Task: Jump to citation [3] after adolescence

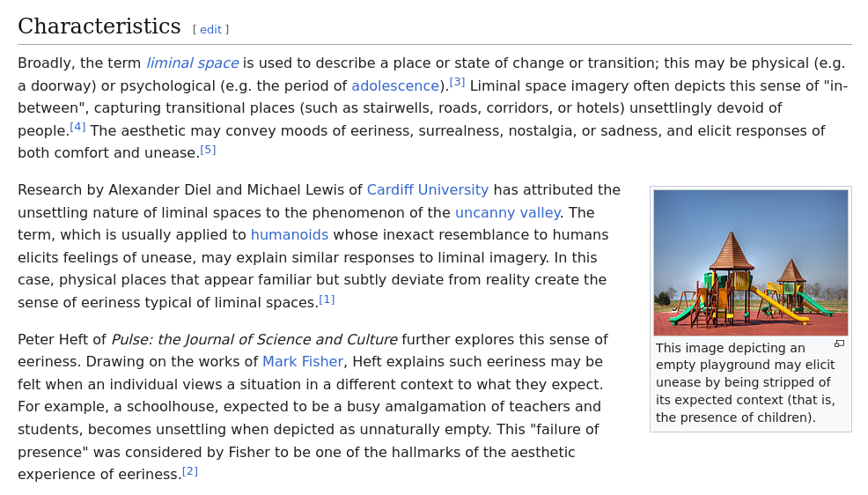Action: click(x=457, y=82)
